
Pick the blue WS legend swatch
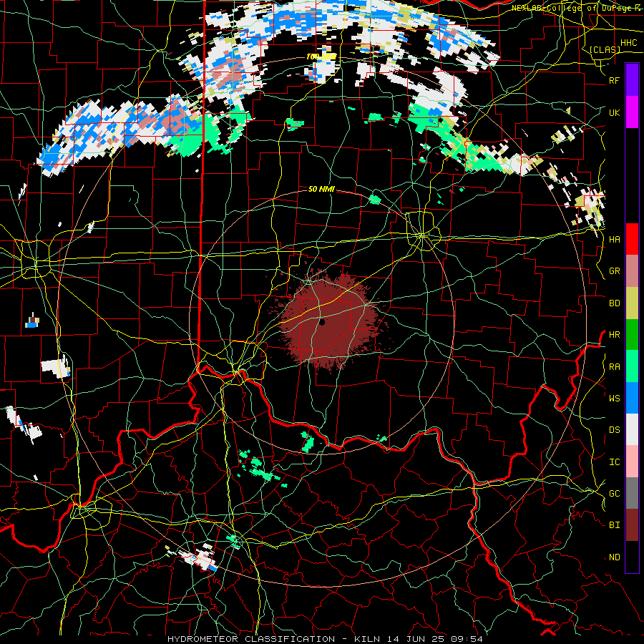tap(632, 398)
